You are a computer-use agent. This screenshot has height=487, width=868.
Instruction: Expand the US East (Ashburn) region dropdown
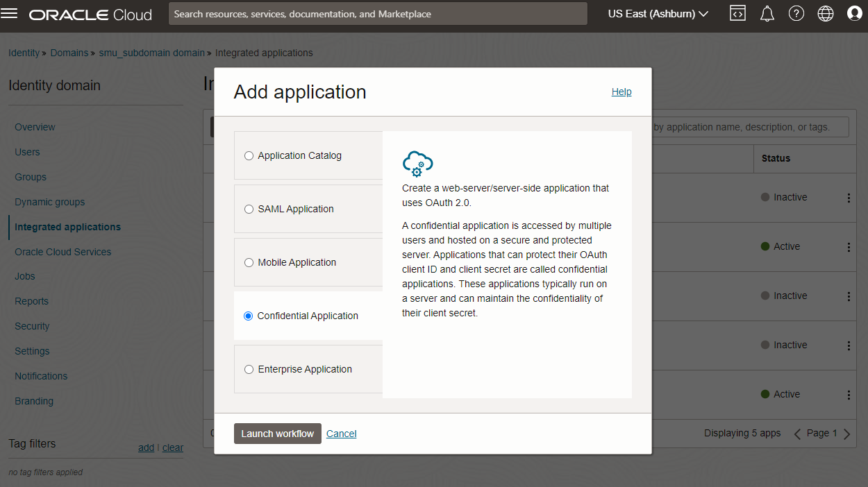coord(658,14)
